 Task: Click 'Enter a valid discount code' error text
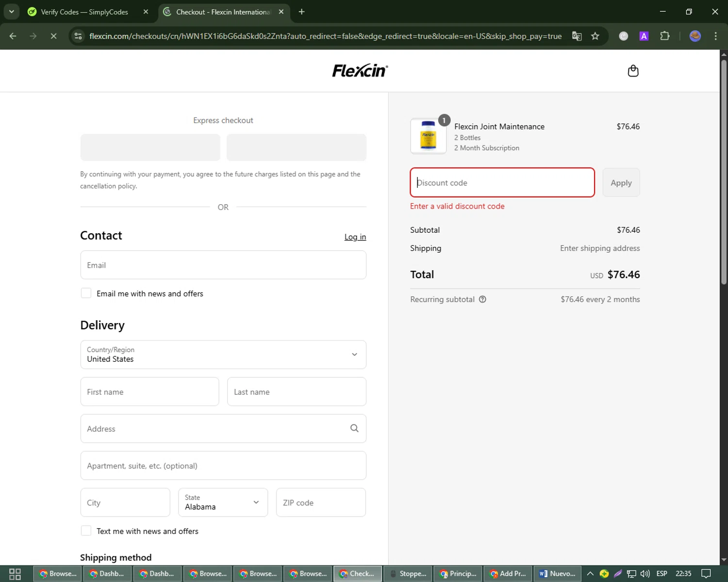[x=457, y=206]
